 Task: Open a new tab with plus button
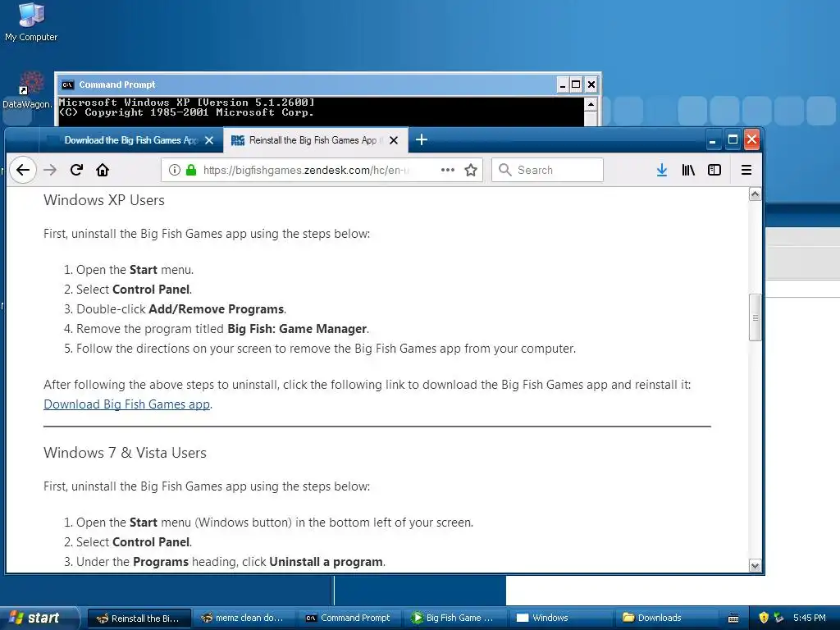coord(422,139)
